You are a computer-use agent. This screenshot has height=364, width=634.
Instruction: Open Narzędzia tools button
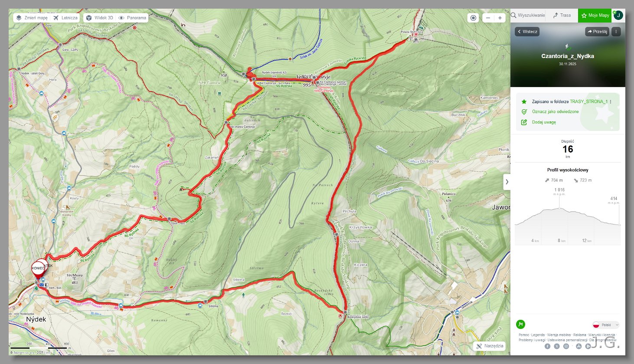tap(490, 346)
